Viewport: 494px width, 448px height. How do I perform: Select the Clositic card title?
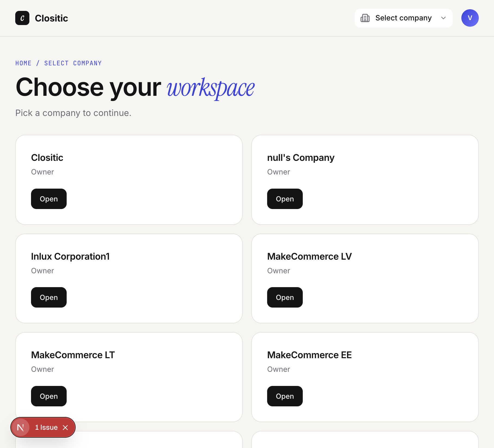pos(47,158)
